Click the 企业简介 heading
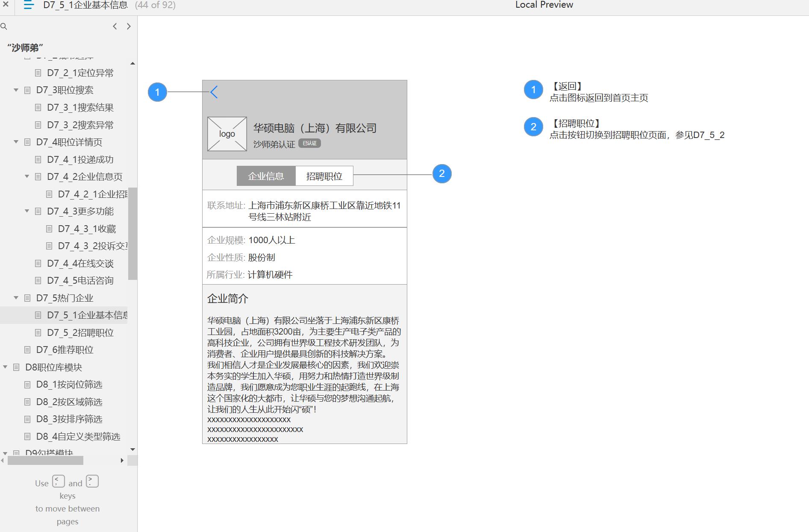The height and width of the screenshot is (532, 809). [x=228, y=299]
